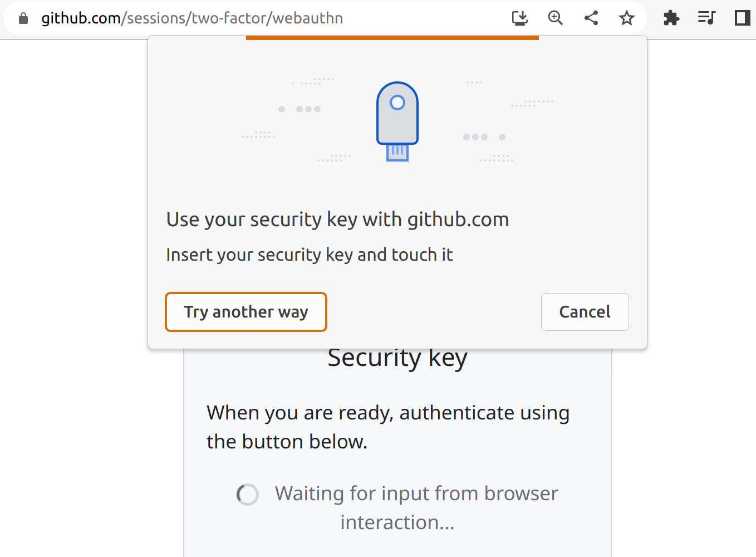Click the "Use your security key with github.com" heading

[x=337, y=219]
